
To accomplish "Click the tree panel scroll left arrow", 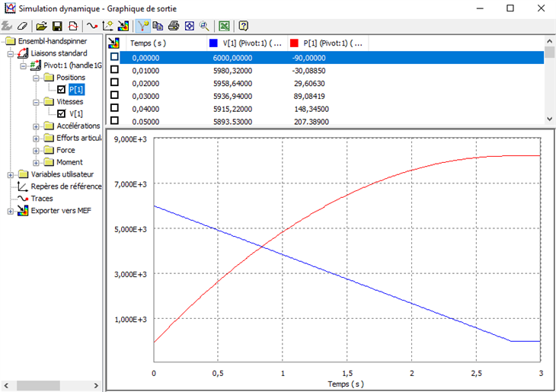I will point(6,386).
